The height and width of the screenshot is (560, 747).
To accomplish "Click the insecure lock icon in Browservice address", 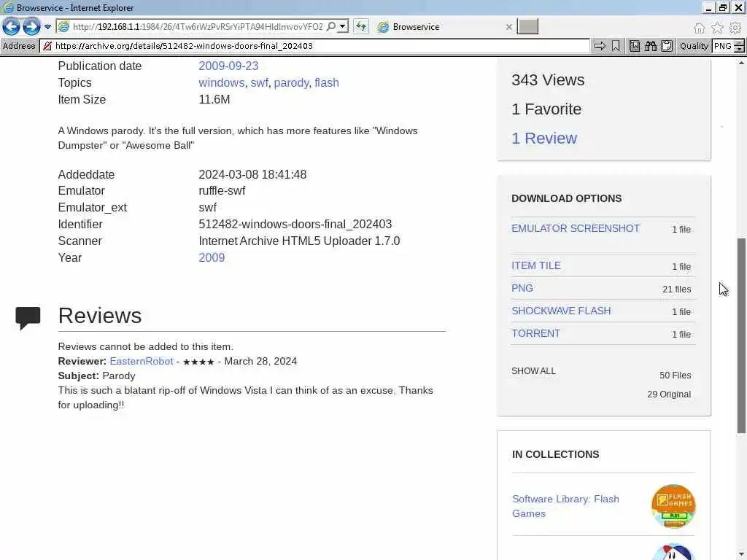I will 47,46.
